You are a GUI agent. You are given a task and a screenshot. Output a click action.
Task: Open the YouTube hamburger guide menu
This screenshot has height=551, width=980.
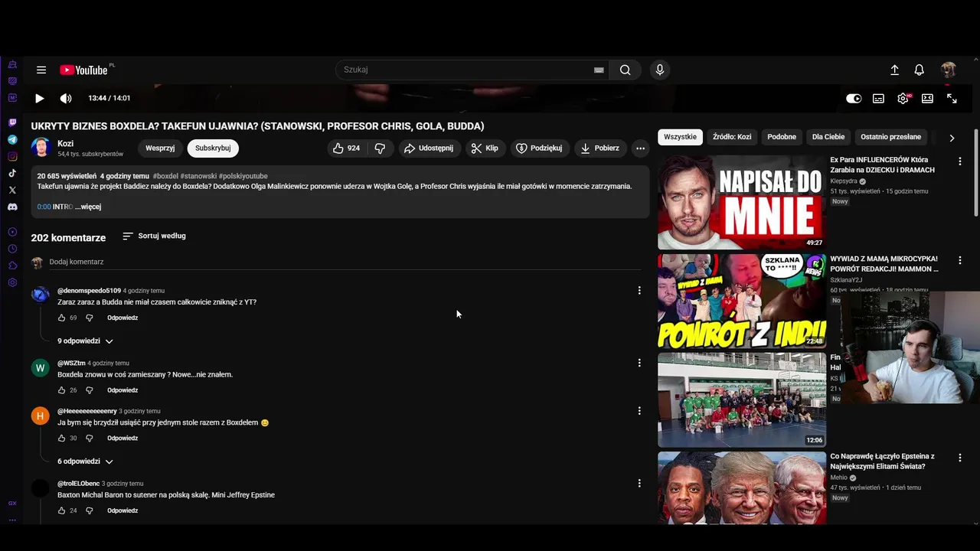pyautogui.click(x=41, y=70)
